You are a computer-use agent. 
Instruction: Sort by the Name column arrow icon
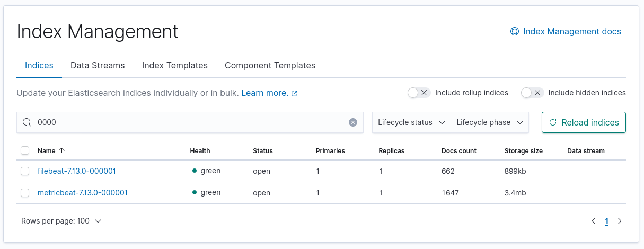pyautogui.click(x=62, y=150)
